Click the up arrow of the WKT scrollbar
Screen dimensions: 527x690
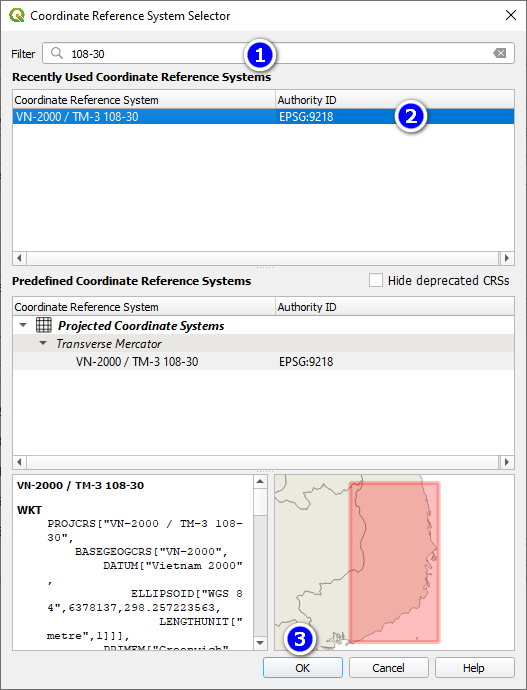click(x=260, y=481)
